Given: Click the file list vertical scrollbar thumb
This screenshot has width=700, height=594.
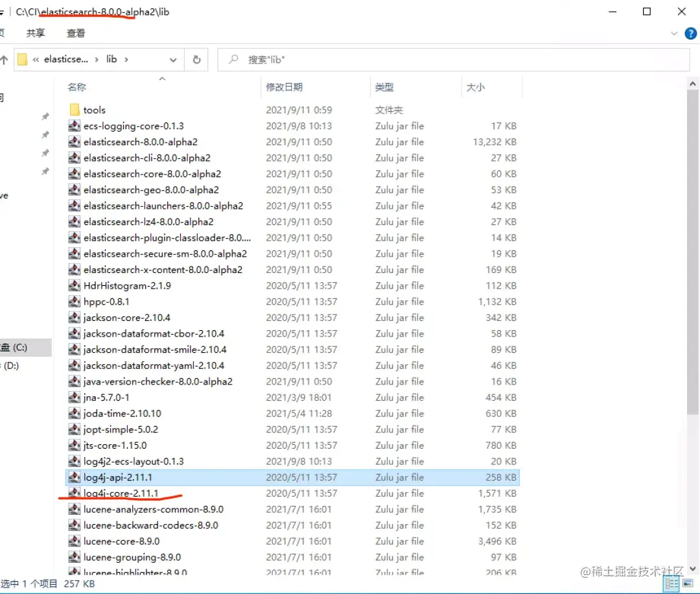Looking at the screenshot, I should click(692, 253).
